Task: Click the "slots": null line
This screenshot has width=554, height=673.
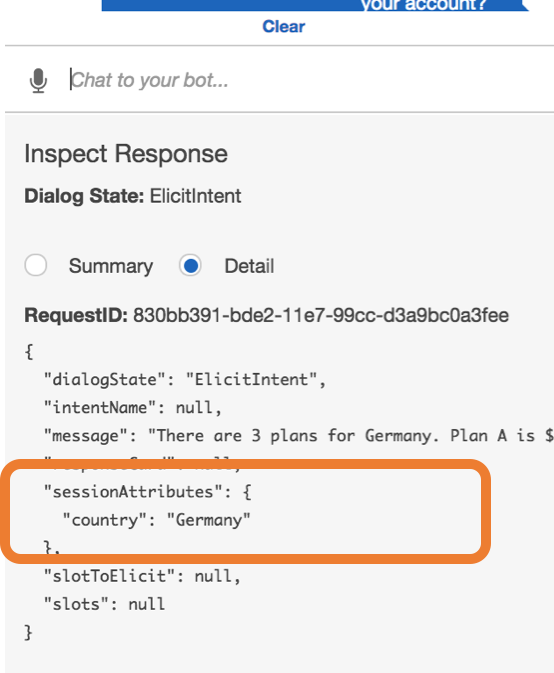Action: [x=104, y=604]
